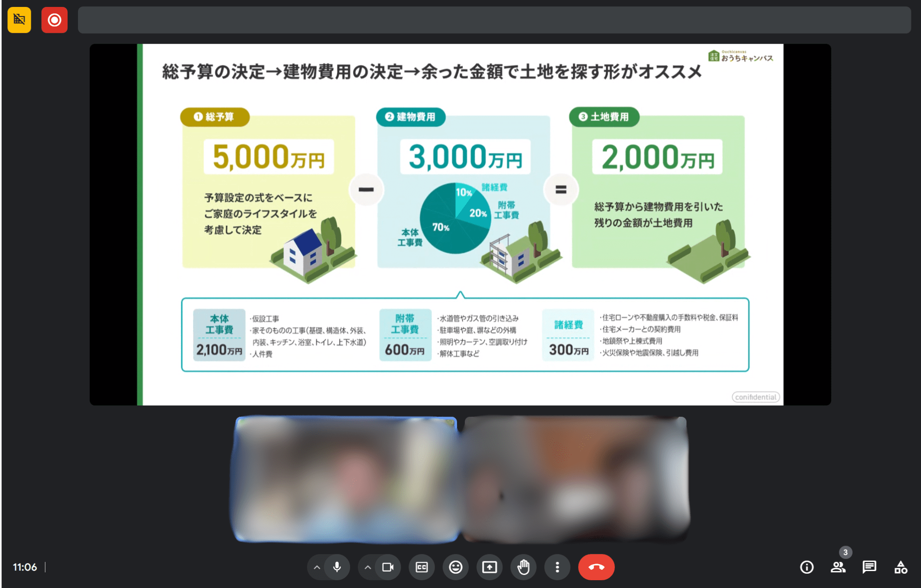Image resolution: width=921 pixels, height=588 pixels.
Task: Hang up with the red leave-call button
Action: [x=596, y=567]
